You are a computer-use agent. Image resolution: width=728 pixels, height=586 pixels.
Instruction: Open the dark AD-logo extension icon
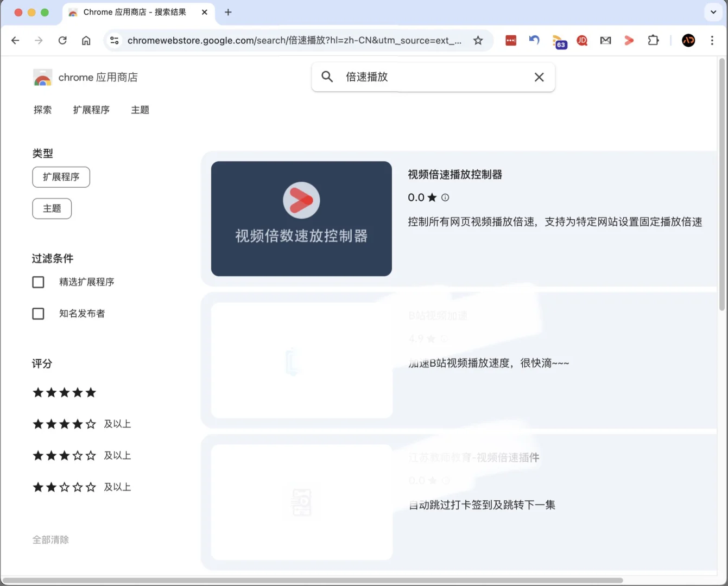tap(688, 40)
